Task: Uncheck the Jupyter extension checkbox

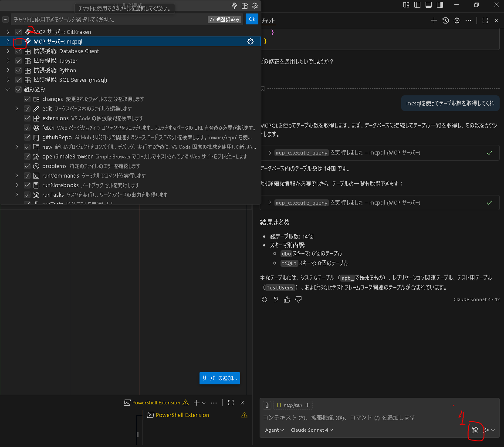Action: 18,60
